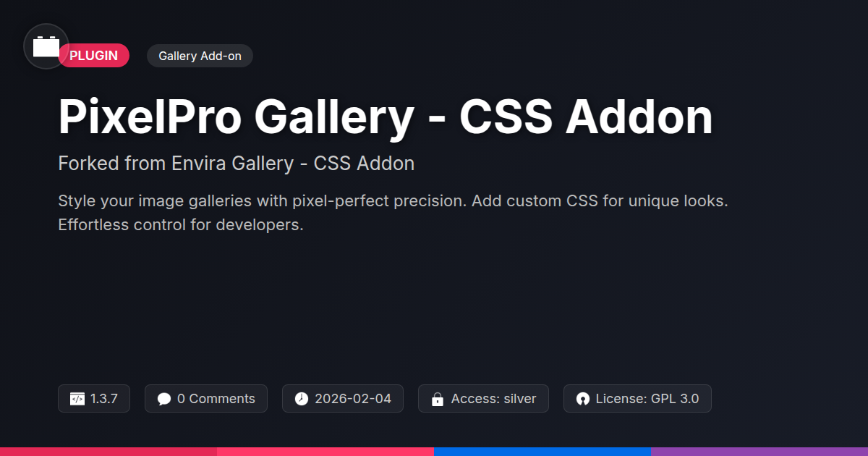Click the plugin description paragraph
This screenshot has width=868, height=456.
tap(393, 213)
